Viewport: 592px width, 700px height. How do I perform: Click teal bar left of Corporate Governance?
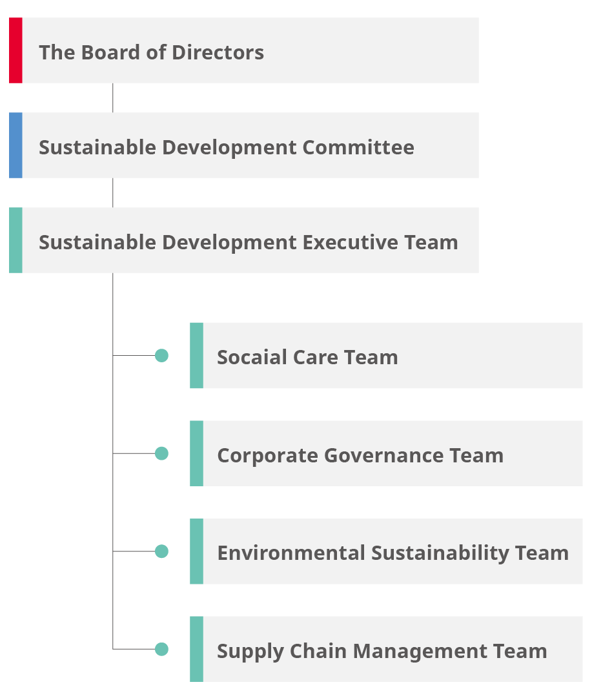(x=196, y=453)
